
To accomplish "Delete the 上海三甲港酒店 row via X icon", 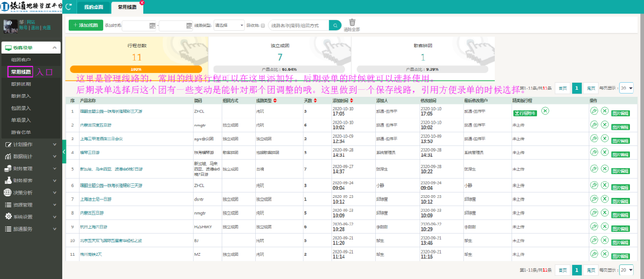I will (604, 138).
